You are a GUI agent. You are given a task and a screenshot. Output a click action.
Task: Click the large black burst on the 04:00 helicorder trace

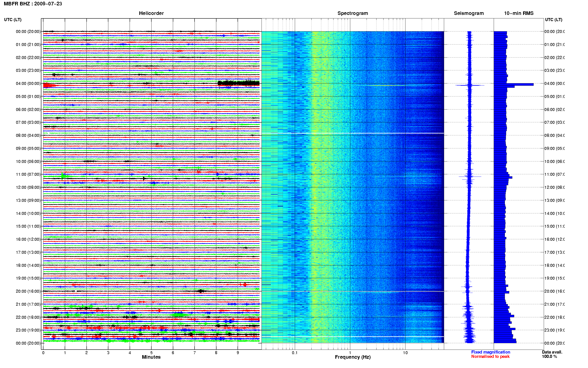pyautogui.click(x=238, y=83)
